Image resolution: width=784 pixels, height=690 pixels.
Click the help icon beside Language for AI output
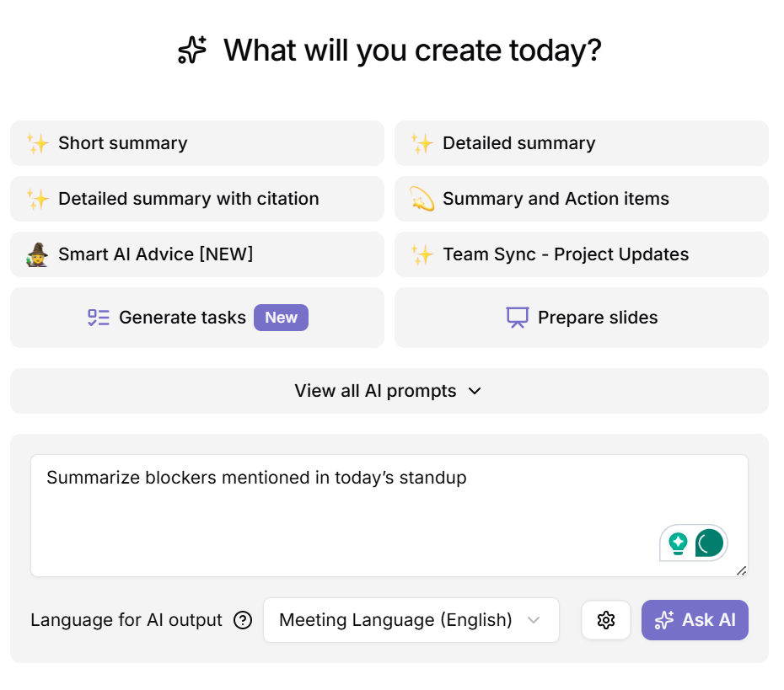pos(243,621)
